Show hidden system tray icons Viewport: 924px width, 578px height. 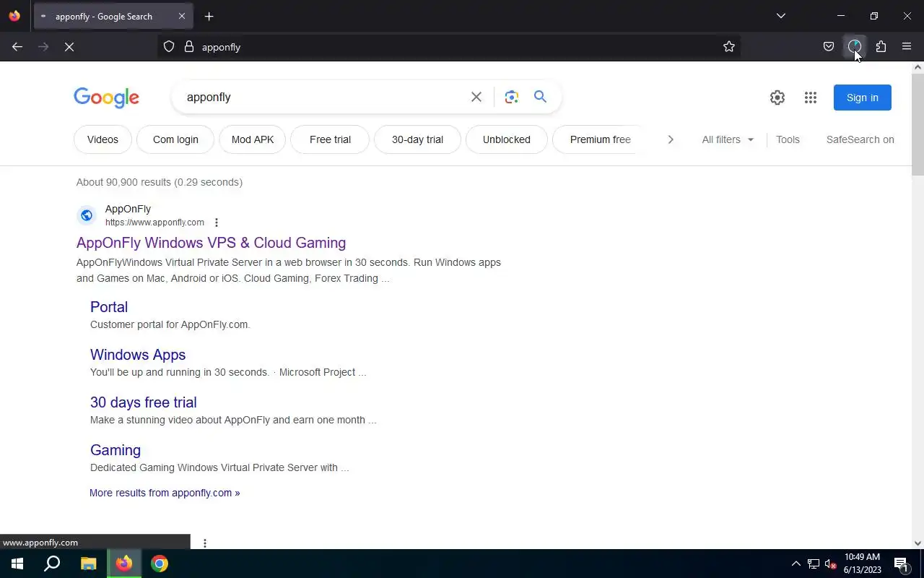coord(796,564)
